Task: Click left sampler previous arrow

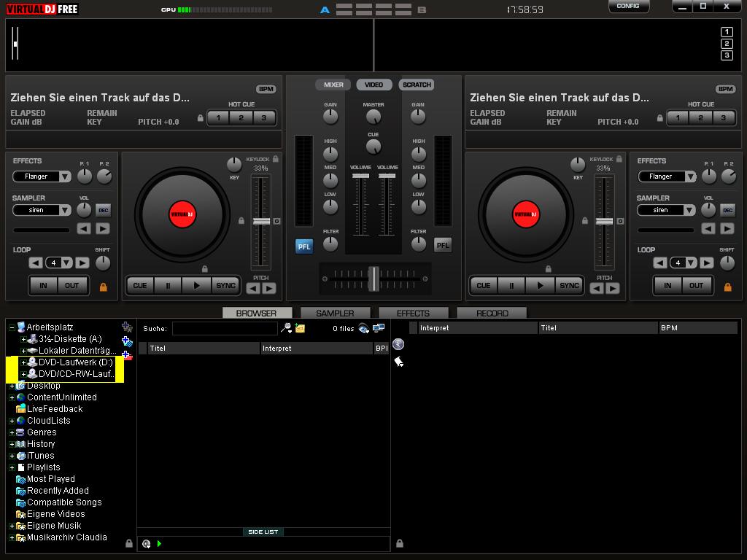Action: (x=84, y=228)
